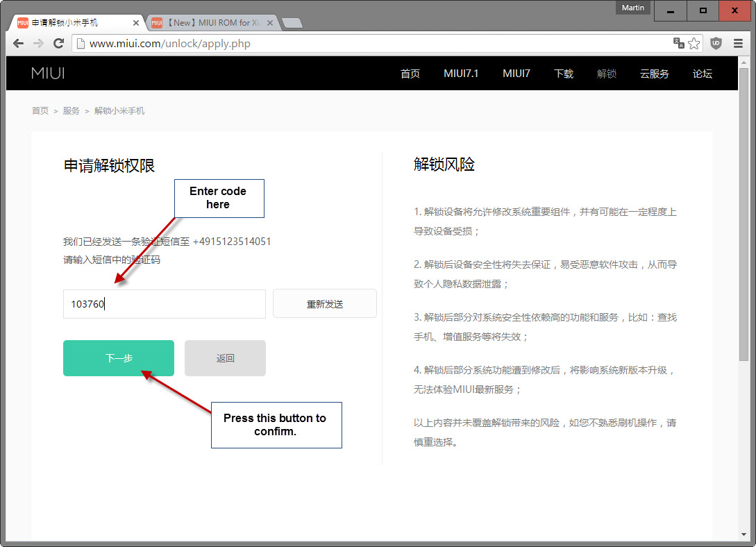Screen dimensions: 756x547
Task: Maximize the browser window
Action: tap(703, 10)
